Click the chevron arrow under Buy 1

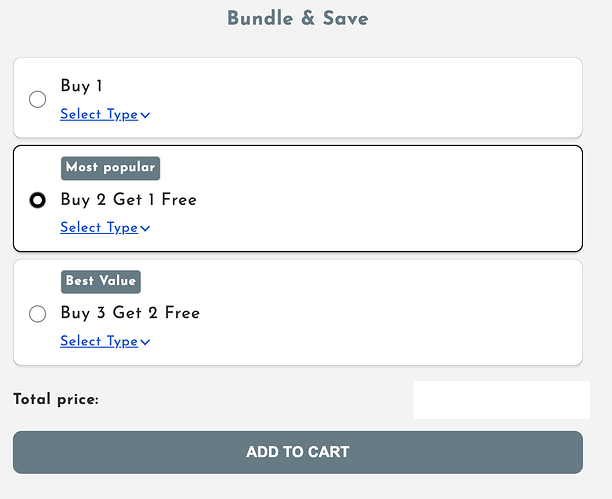pos(146,115)
